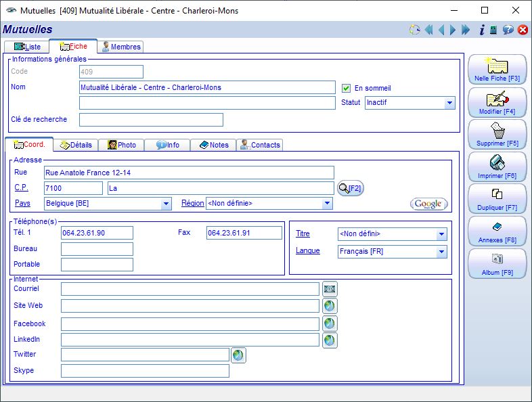
Task: Click the Bureau phone field
Action: 97,249
